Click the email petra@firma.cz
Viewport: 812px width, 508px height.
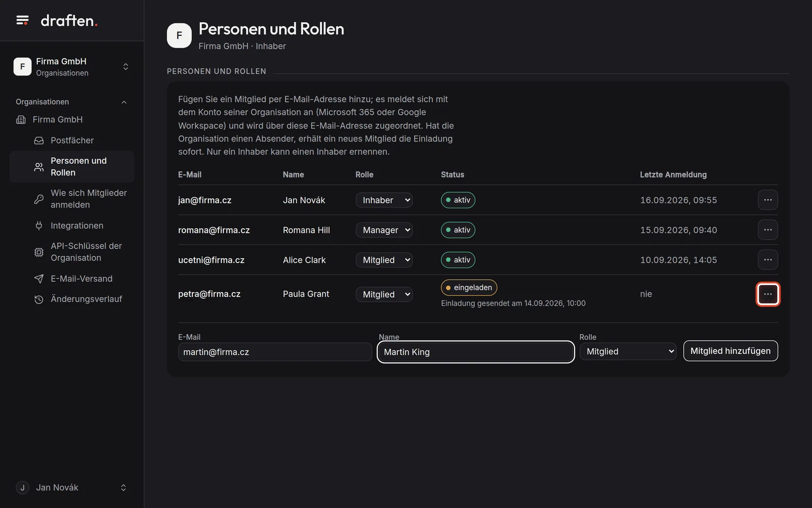point(209,294)
